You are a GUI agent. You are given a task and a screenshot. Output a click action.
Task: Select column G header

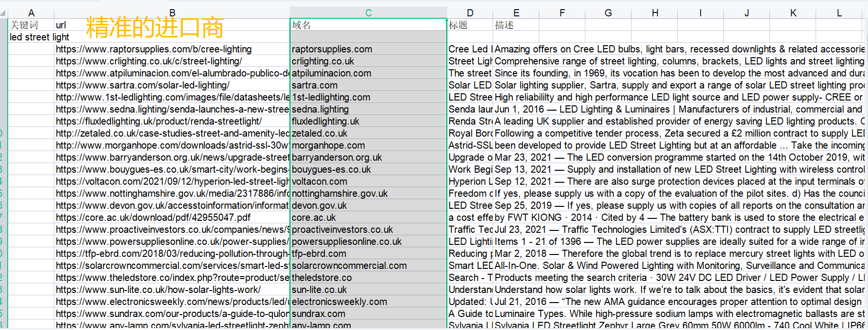(x=608, y=13)
